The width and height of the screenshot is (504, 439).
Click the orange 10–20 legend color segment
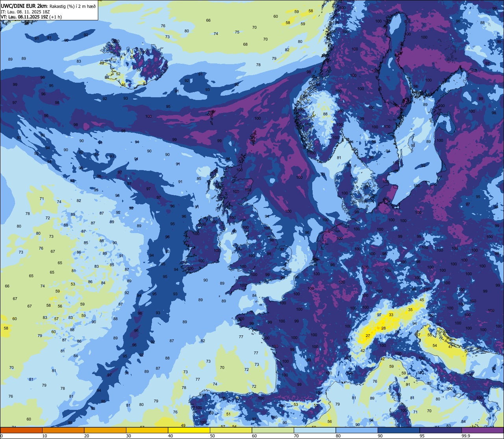63,430
